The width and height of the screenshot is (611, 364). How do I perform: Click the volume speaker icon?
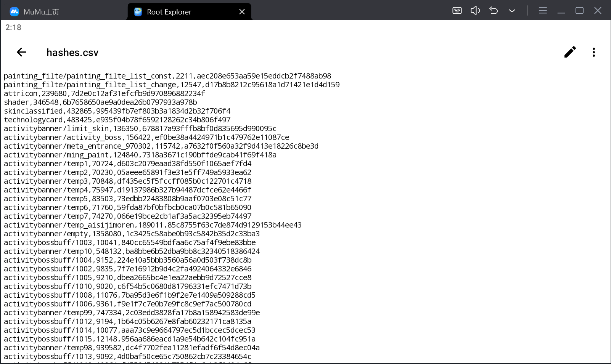click(x=475, y=11)
